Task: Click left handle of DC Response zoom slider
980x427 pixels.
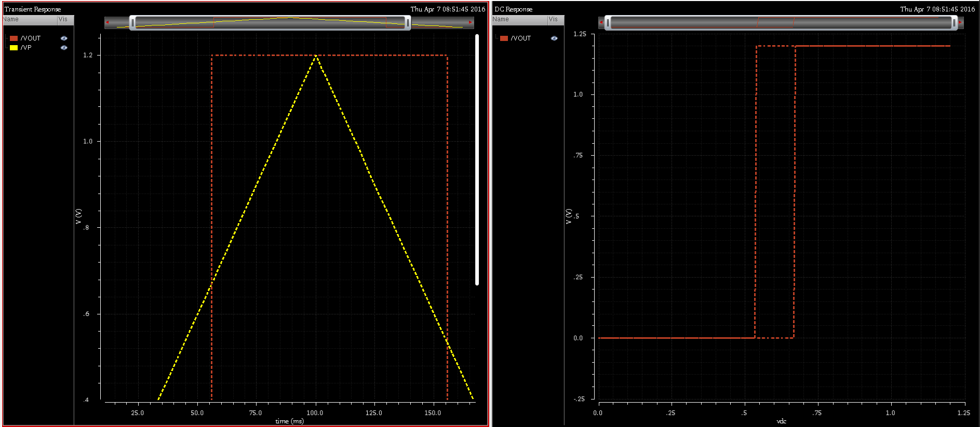Action: pos(608,22)
